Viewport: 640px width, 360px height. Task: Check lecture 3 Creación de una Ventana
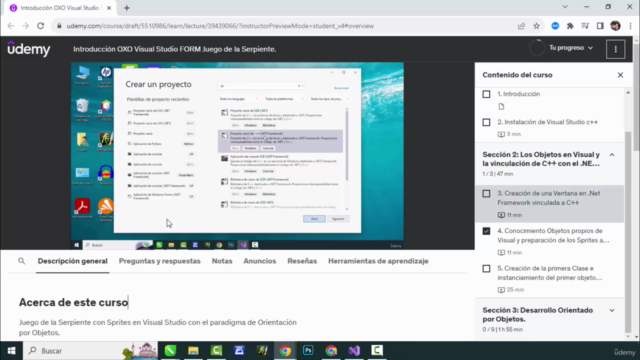pos(486,193)
